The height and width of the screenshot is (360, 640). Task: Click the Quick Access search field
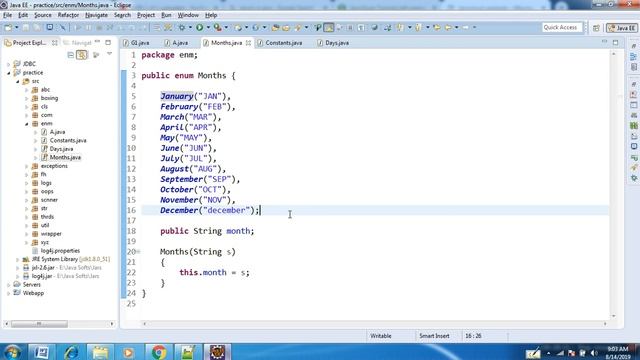(561, 27)
